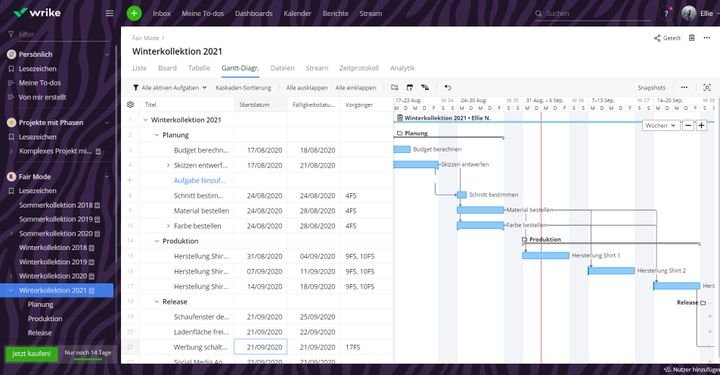Image resolution: width=720 pixels, height=375 pixels.
Task: Open Snapshots button
Action: [x=652, y=87]
